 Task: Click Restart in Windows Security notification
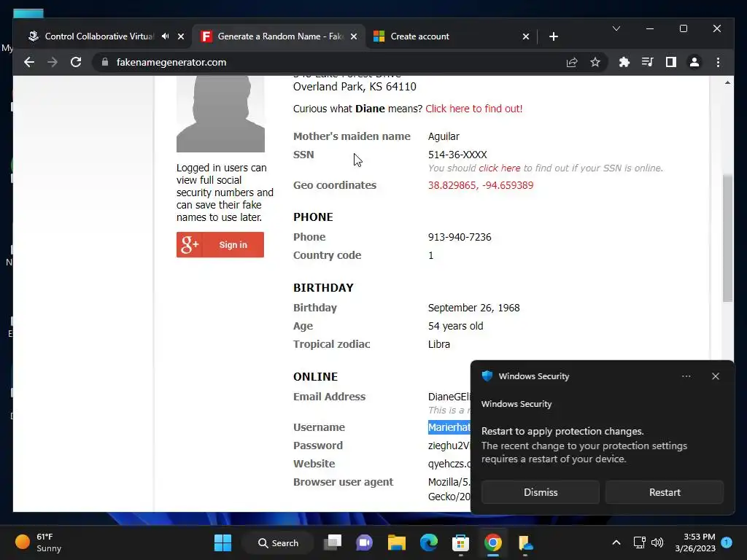click(x=665, y=492)
